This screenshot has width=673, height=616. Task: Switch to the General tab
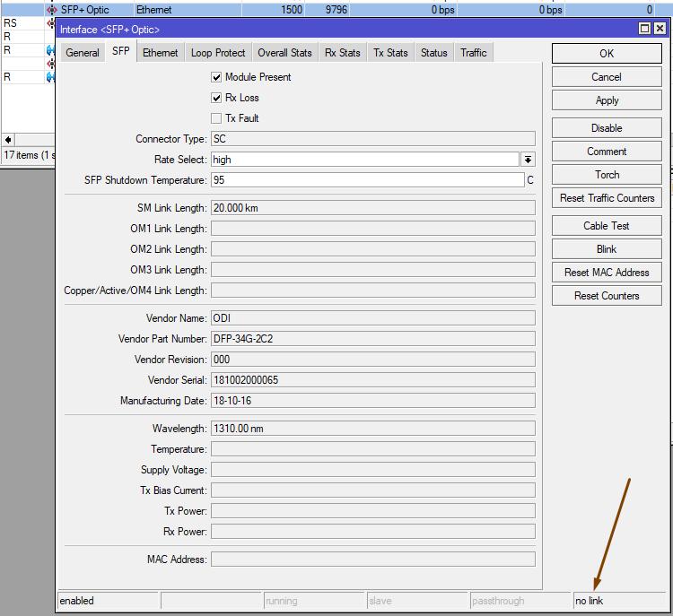click(x=83, y=53)
